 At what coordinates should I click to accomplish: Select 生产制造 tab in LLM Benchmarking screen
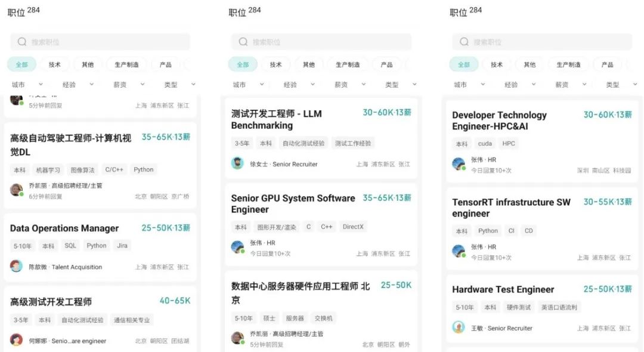[348, 64]
